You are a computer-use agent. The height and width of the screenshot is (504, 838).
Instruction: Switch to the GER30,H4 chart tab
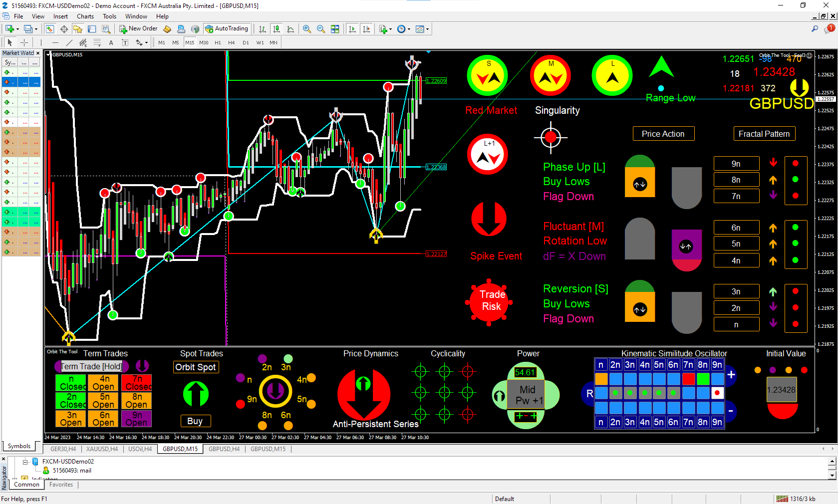(63, 449)
